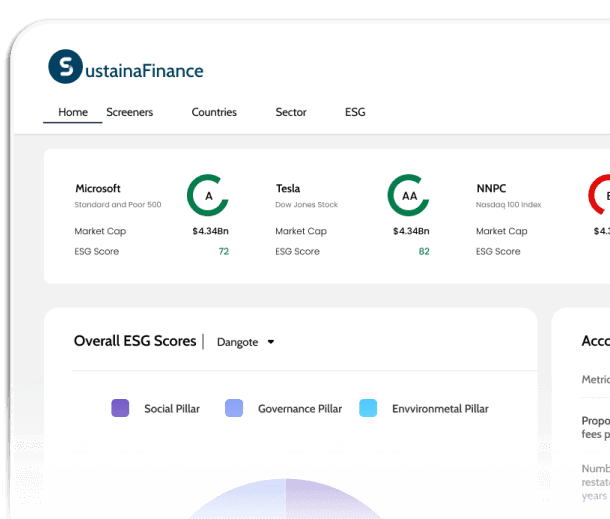Viewport: 610px width, 519px height.
Task: Click Microsoft's ESG score value 72
Action: [224, 251]
